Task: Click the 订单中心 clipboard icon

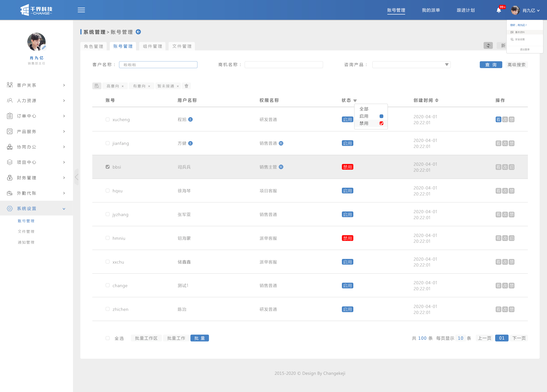Action: pyautogui.click(x=10, y=116)
